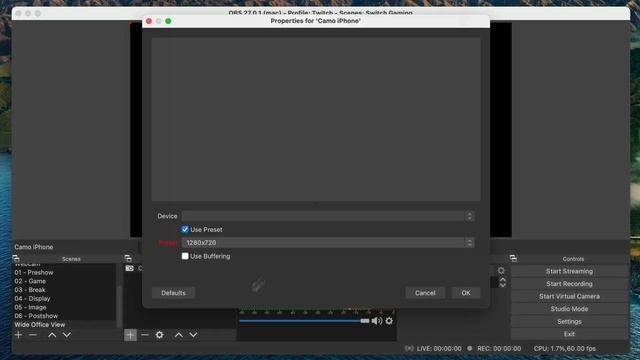This screenshot has width=640, height=360.
Task: Click the LIVE: 00:00:00 timer text
Action: tap(439, 348)
